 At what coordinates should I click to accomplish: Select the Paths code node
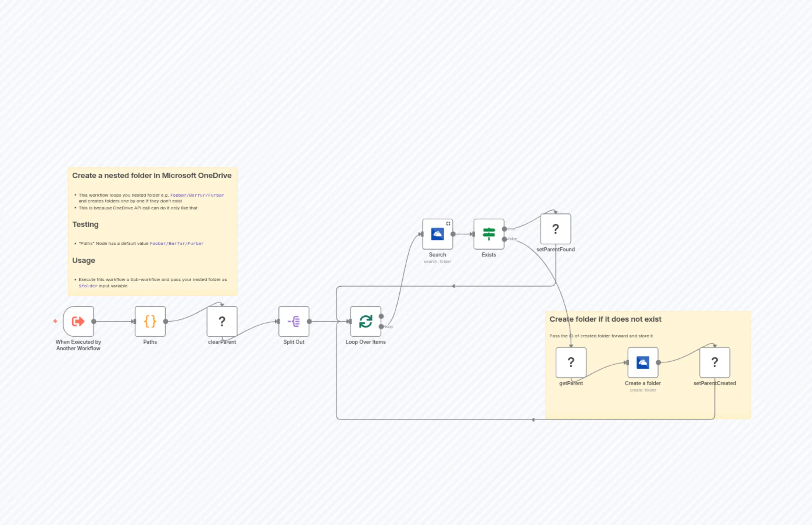click(x=150, y=321)
